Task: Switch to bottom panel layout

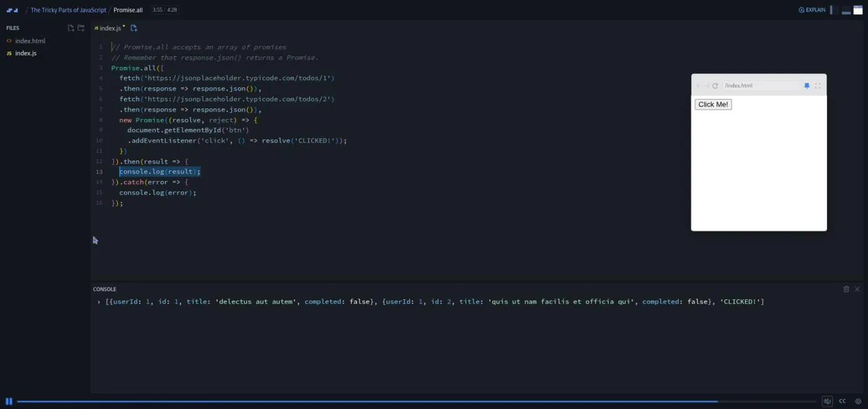Action: (846, 10)
